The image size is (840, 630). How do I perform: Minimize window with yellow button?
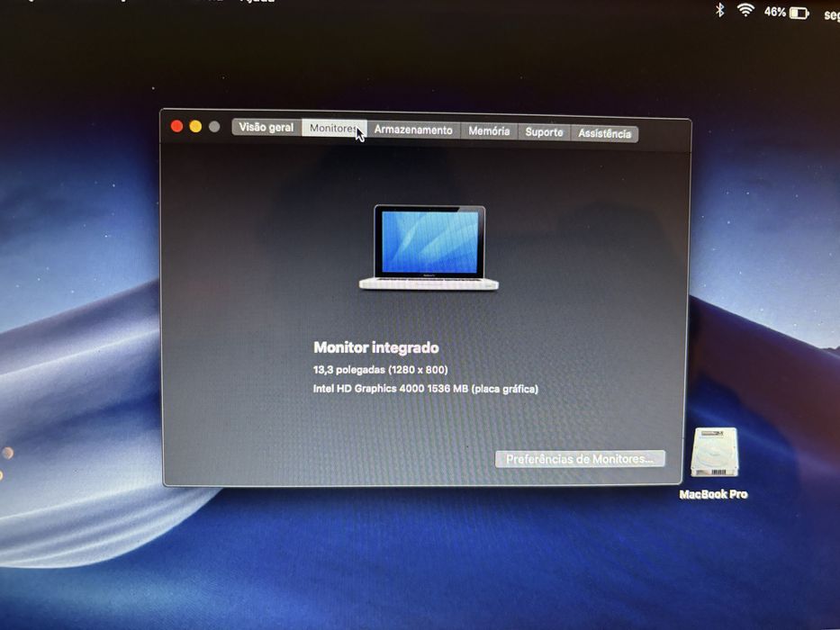click(x=195, y=126)
